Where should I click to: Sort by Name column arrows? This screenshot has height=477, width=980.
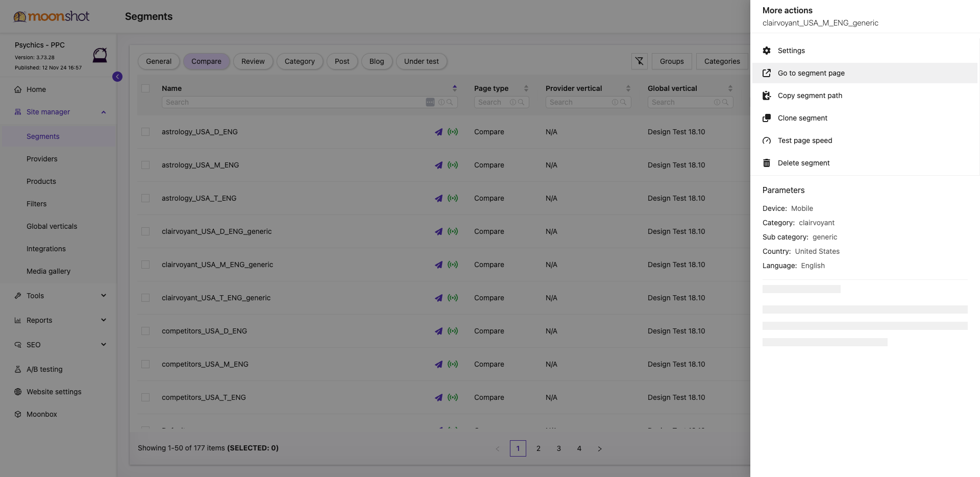point(455,88)
